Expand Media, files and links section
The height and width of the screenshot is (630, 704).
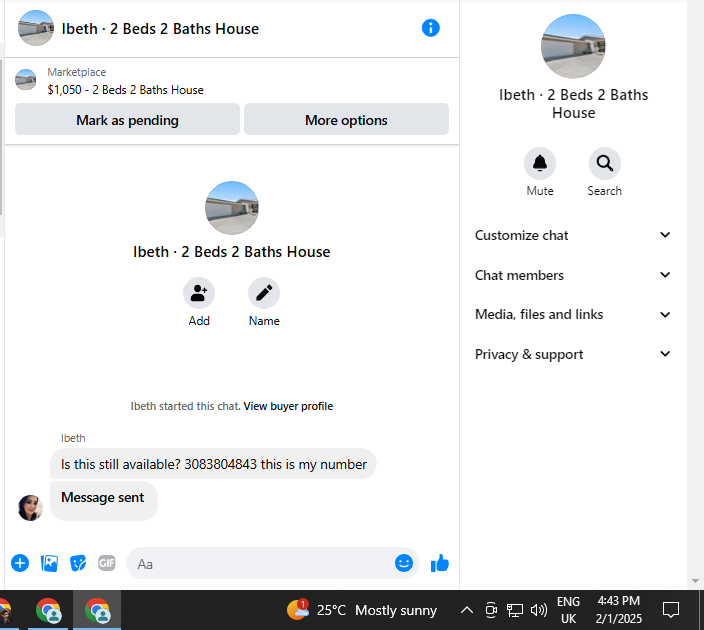pos(573,314)
